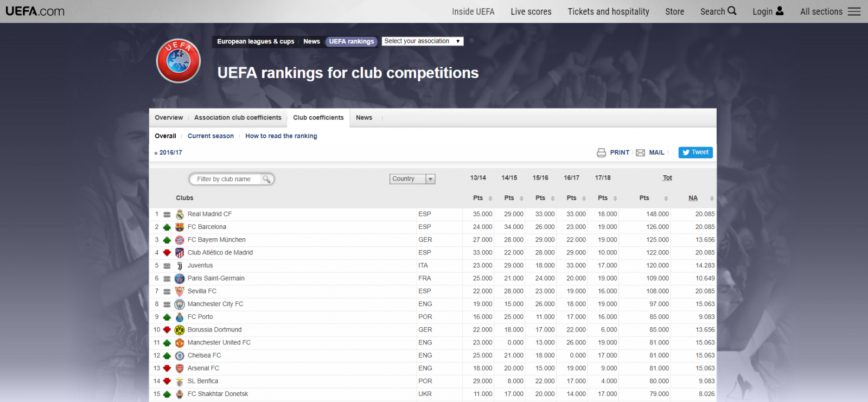The width and height of the screenshot is (868, 402).
Task: Click the News breadcrumb link
Action: [311, 41]
